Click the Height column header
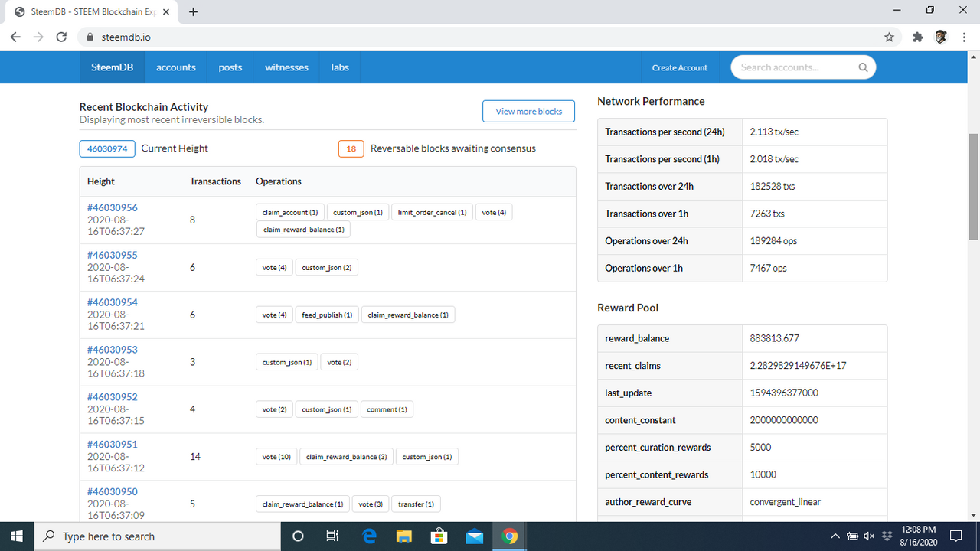Viewport: 980px width, 551px height. coord(101,181)
